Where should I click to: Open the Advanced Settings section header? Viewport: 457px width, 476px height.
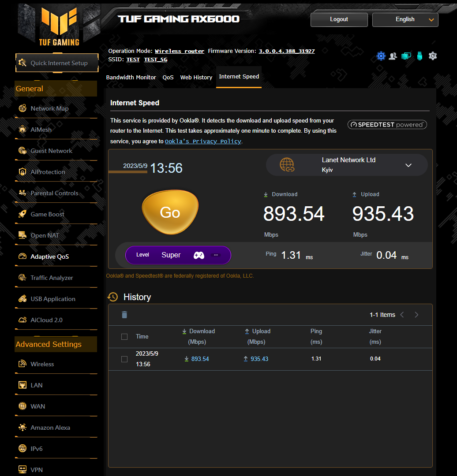[x=56, y=344]
